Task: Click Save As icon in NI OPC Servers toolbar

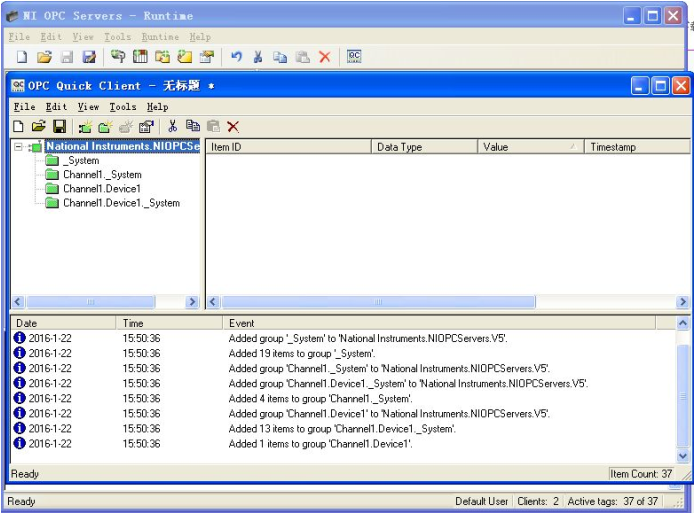Action: click(x=89, y=57)
